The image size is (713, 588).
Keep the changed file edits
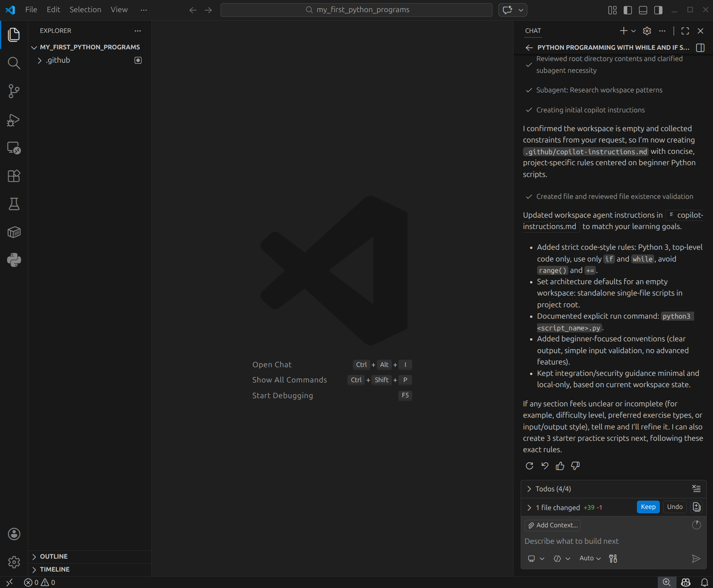coord(648,507)
